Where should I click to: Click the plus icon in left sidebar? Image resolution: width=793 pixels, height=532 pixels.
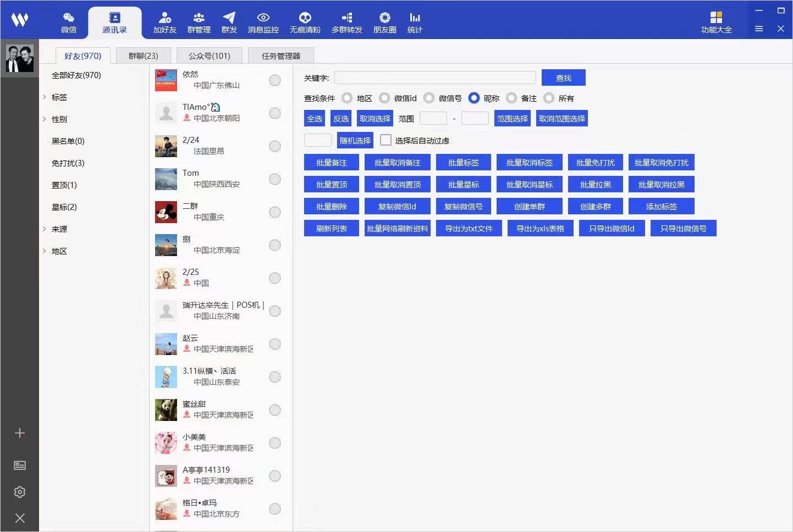[x=20, y=433]
